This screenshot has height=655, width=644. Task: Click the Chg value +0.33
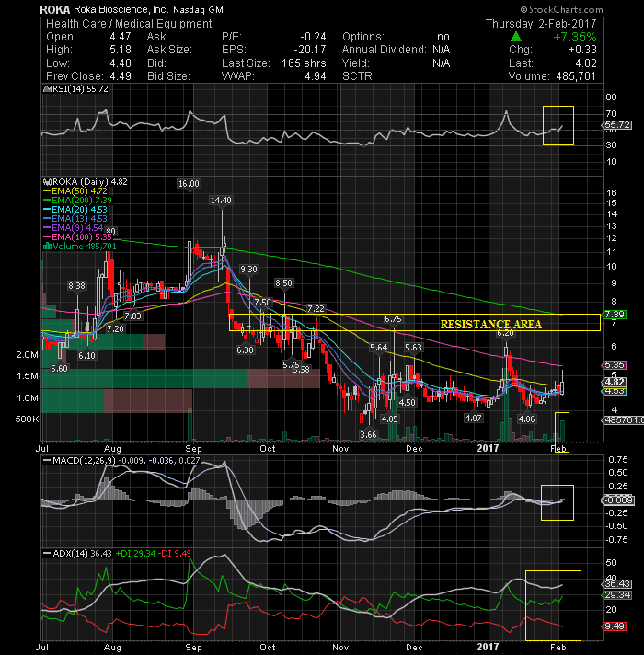point(582,50)
